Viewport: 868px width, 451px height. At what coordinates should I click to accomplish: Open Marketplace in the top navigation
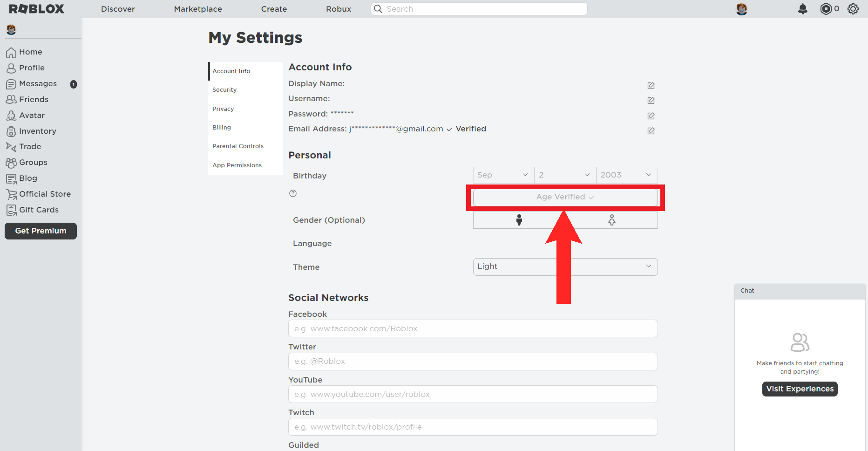[198, 9]
